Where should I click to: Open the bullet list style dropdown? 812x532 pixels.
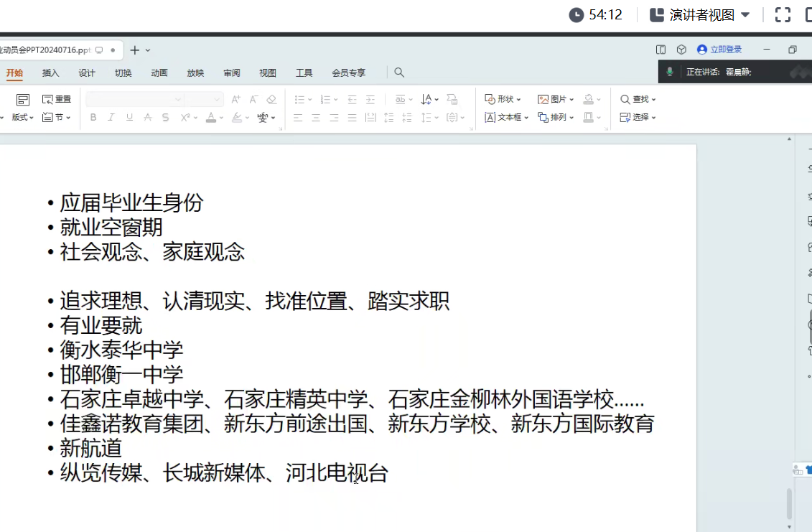click(309, 99)
